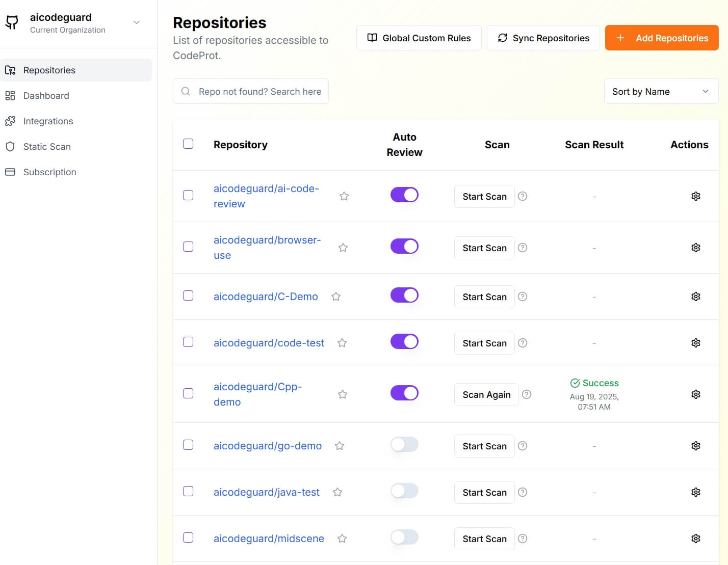Click inside the repository search field
Screen dimensions: 728x565
250,91
